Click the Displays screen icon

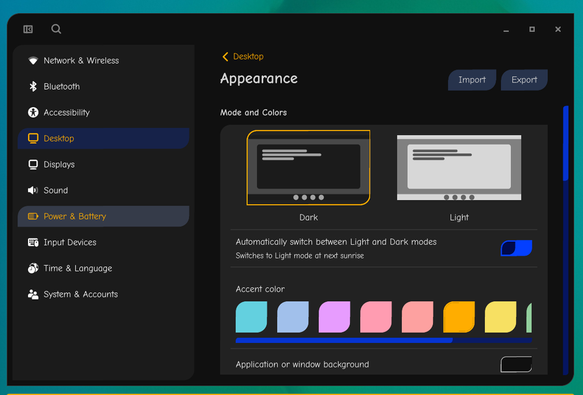[33, 164]
